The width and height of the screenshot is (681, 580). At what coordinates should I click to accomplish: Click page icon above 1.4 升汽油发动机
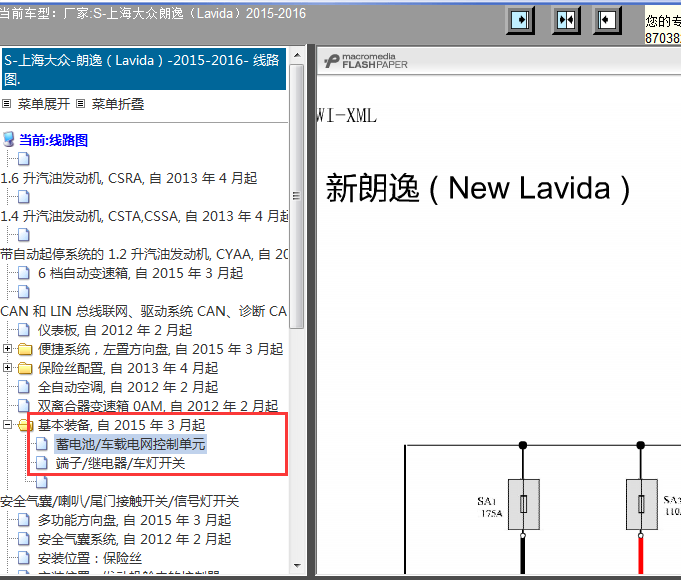[x=23, y=197]
